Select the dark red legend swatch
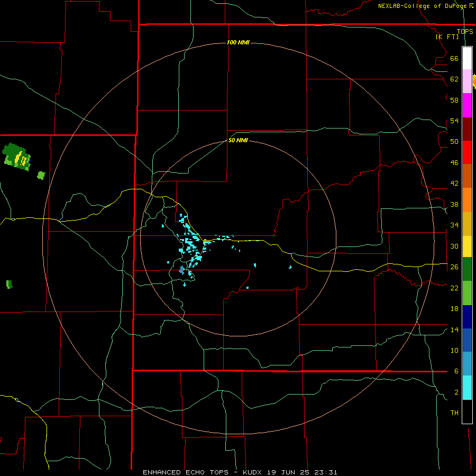476x476 pixels. tap(467, 129)
